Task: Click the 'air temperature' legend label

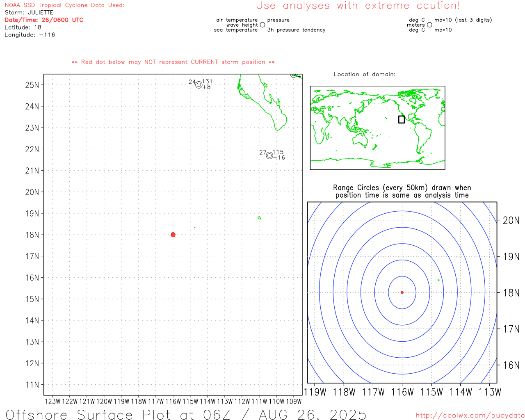Action: coord(237,20)
